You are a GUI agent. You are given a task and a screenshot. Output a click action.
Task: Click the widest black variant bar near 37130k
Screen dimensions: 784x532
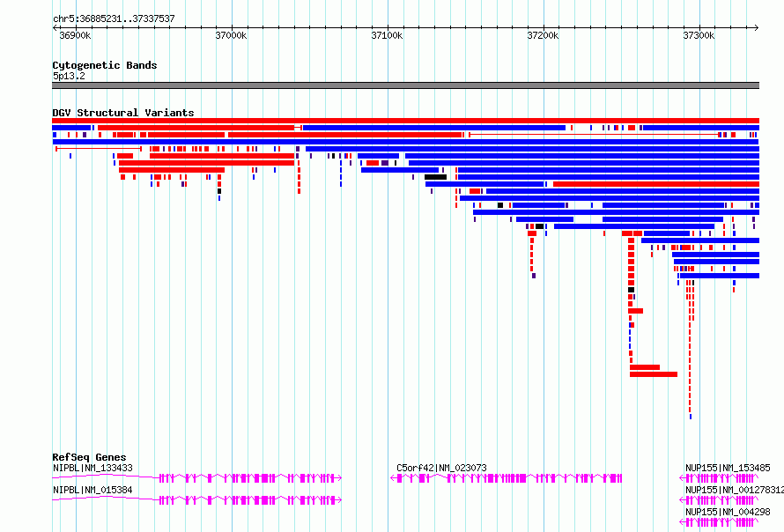click(435, 177)
